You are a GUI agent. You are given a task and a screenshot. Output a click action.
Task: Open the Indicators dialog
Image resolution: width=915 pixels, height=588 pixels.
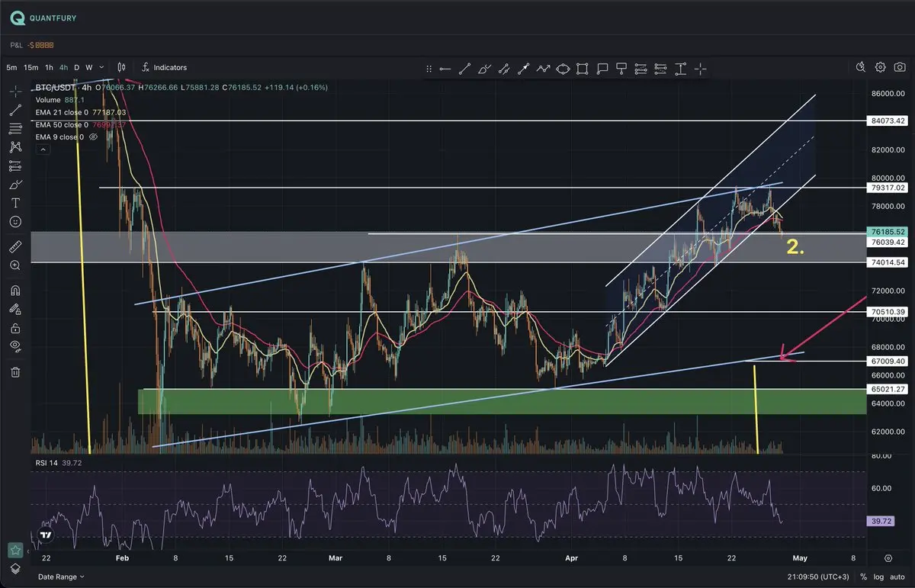pyautogui.click(x=164, y=67)
